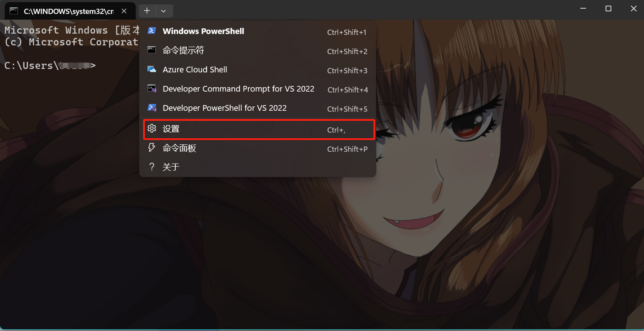Click the Ctrl+, shortcut label

coord(336,130)
